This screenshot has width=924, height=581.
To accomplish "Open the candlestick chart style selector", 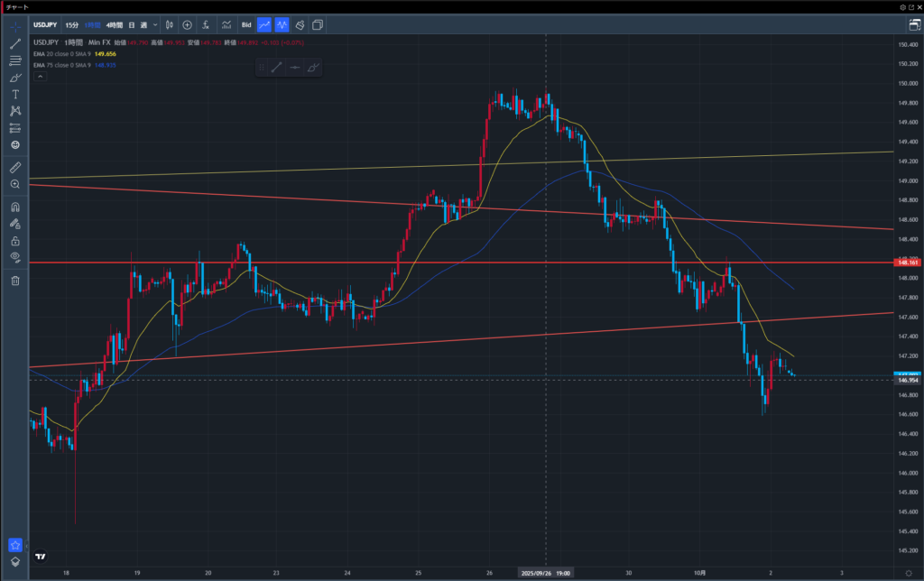I will [x=169, y=24].
